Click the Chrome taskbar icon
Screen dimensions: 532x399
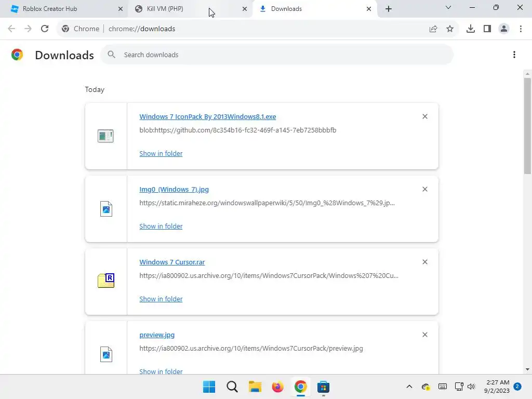click(301, 387)
